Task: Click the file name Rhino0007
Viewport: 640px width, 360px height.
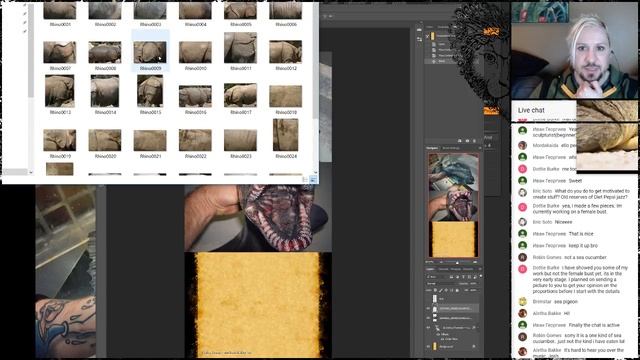Action: pos(60,69)
